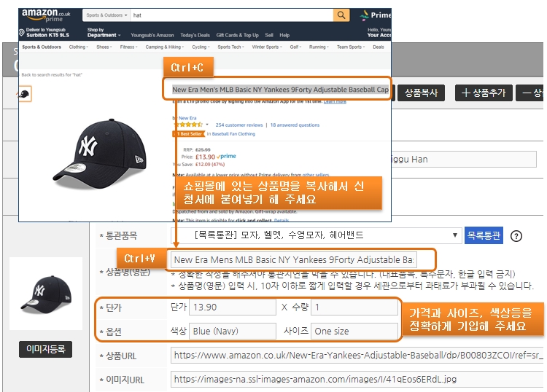Click the 사이즈 field One size
This screenshot has height=392, width=547.
pos(354,331)
